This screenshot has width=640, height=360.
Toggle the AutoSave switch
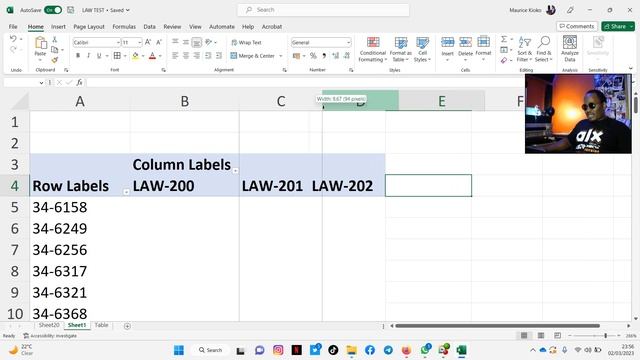53,10
